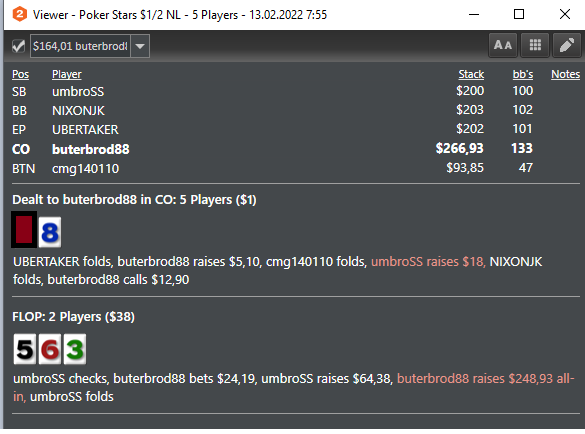The height and width of the screenshot is (434, 585).
Task: Click the orange app logo icon
Action: 19,15
